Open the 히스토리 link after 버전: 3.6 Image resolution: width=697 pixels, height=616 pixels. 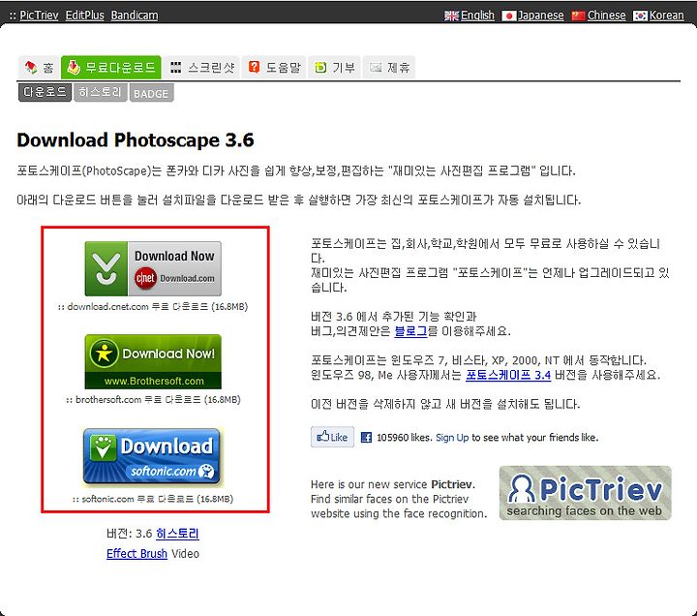[178, 534]
